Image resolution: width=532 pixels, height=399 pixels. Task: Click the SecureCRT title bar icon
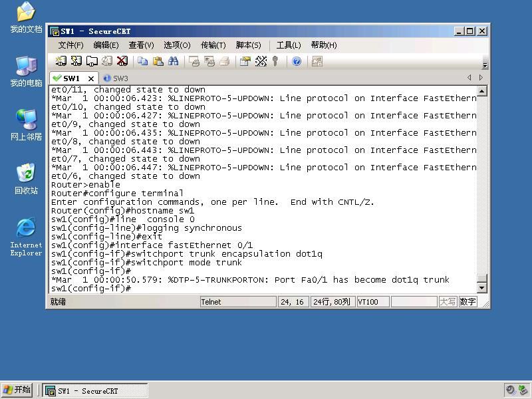(55, 31)
